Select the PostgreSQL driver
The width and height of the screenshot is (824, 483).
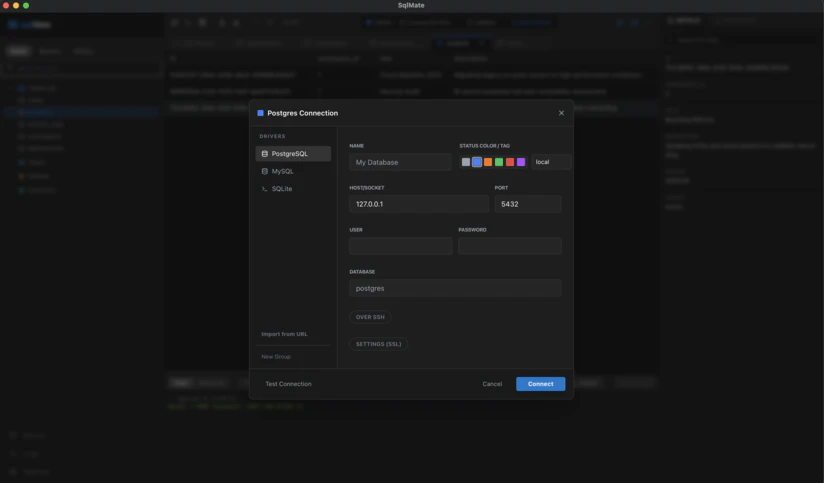(x=293, y=153)
